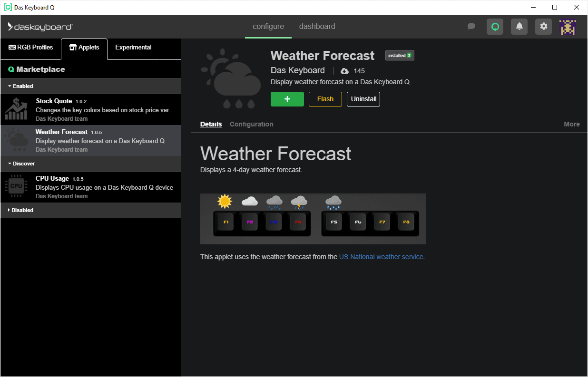Expand the Disabled section
The height and width of the screenshot is (377, 588).
pos(20,210)
